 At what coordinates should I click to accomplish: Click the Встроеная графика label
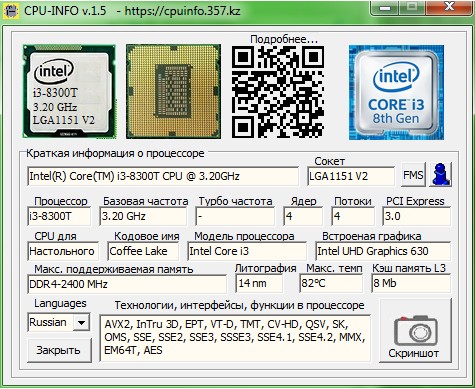click(x=372, y=236)
